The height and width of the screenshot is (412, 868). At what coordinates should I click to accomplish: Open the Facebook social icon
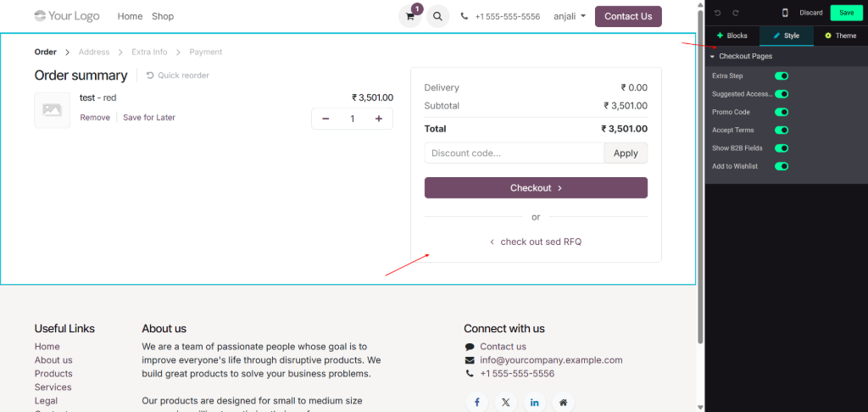(x=477, y=402)
